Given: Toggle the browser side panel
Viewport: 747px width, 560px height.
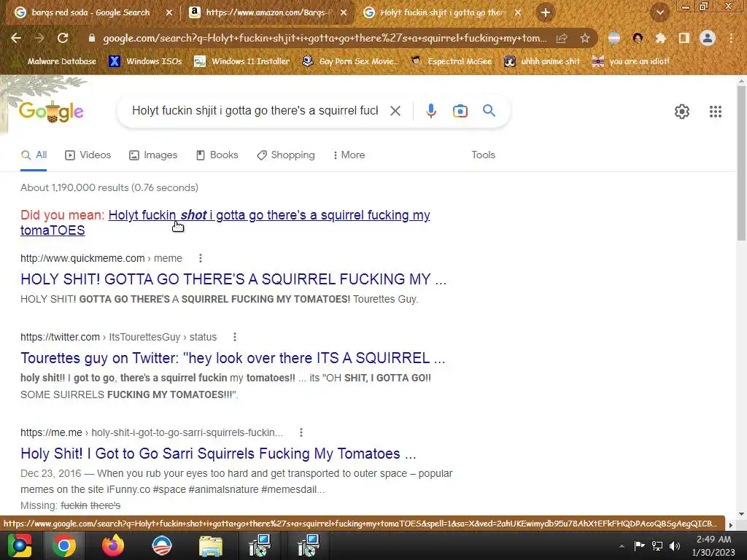Looking at the screenshot, I should 684,38.
